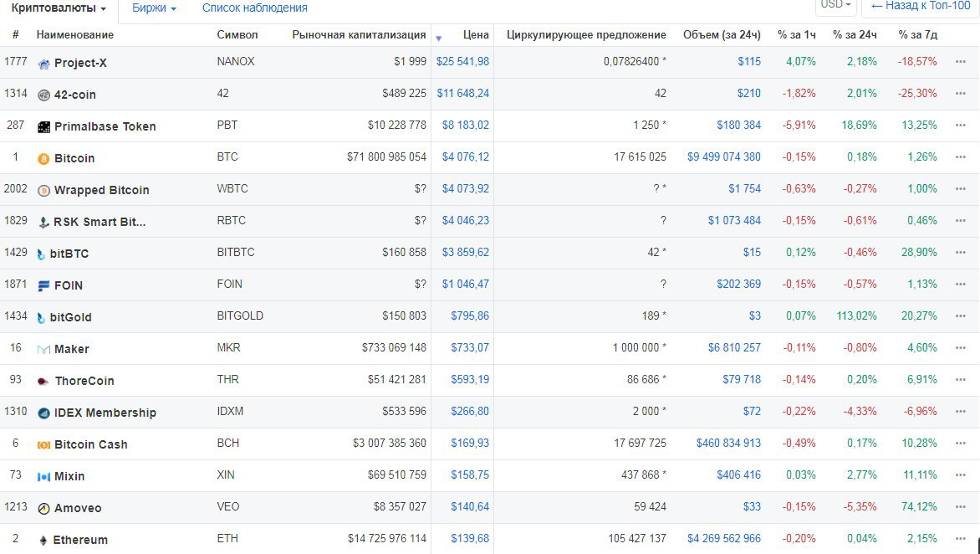
Task: Click Project-X price $25 541,98
Action: tap(462, 61)
